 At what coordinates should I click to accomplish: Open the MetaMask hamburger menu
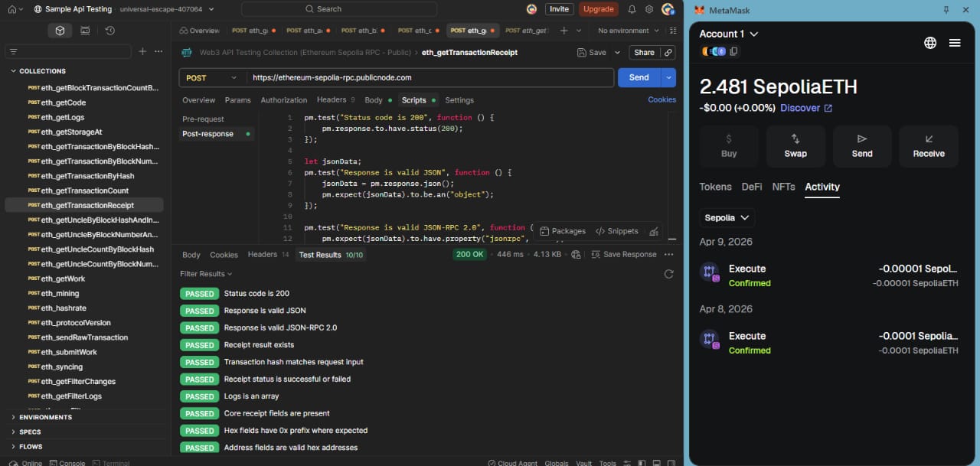[955, 43]
